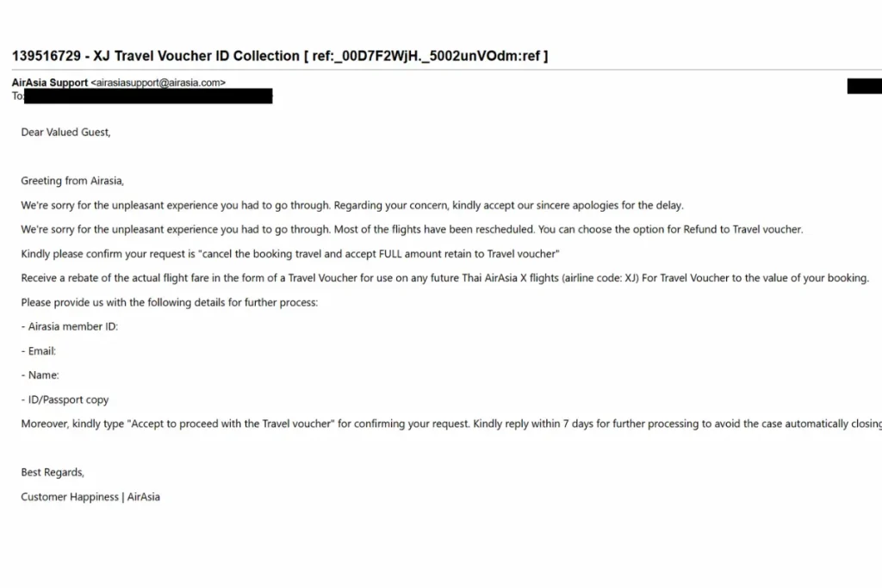Click the "Customer Happiness | AirAsia" signature

pos(90,497)
